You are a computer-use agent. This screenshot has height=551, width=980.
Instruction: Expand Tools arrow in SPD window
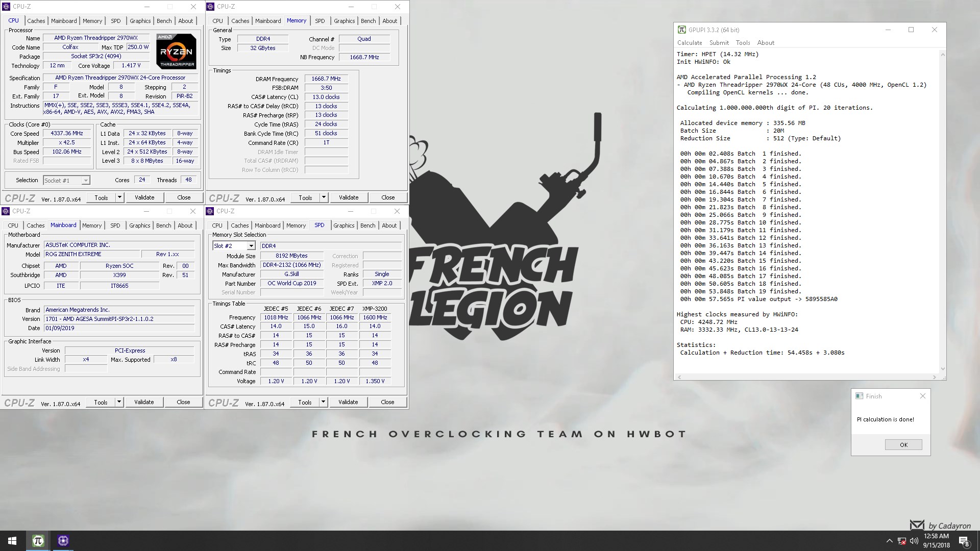[323, 402]
